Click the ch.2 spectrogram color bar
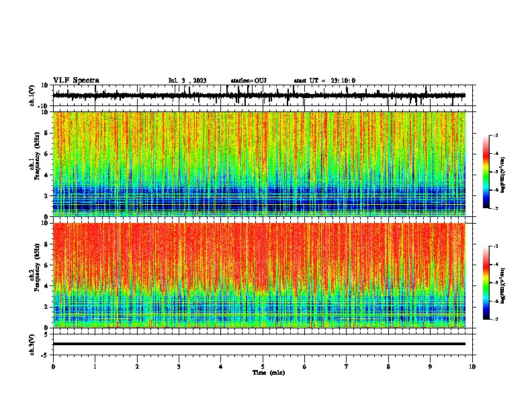 point(486,283)
